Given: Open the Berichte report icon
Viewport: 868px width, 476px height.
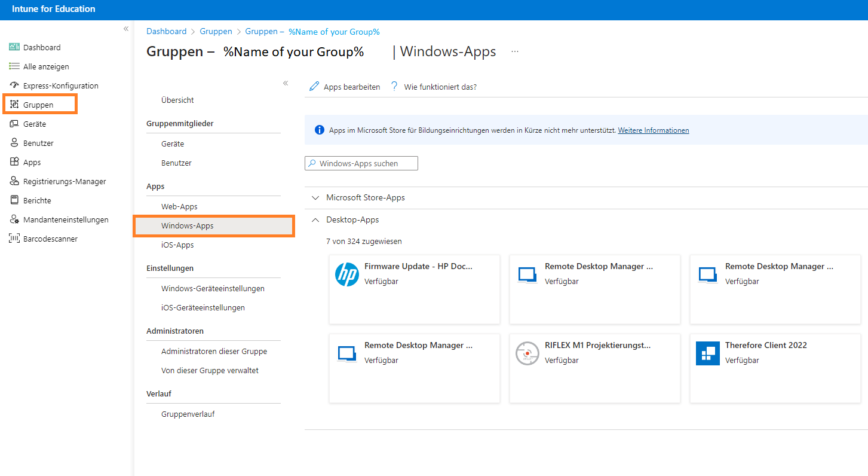Looking at the screenshot, I should click(x=14, y=200).
